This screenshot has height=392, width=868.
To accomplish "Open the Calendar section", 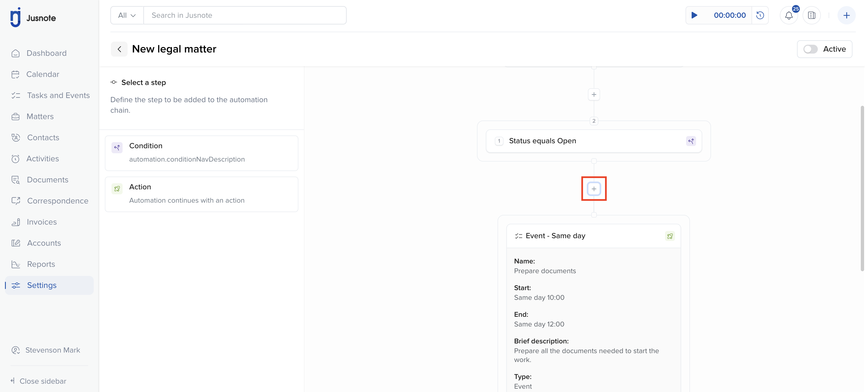I will click(43, 74).
